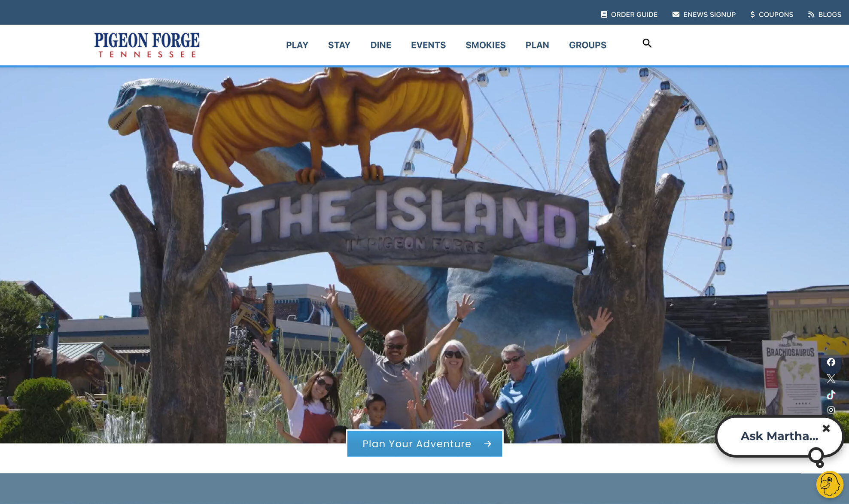This screenshot has width=849, height=504.
Task: Click the search magnifier icon
Action: [647, 43]
